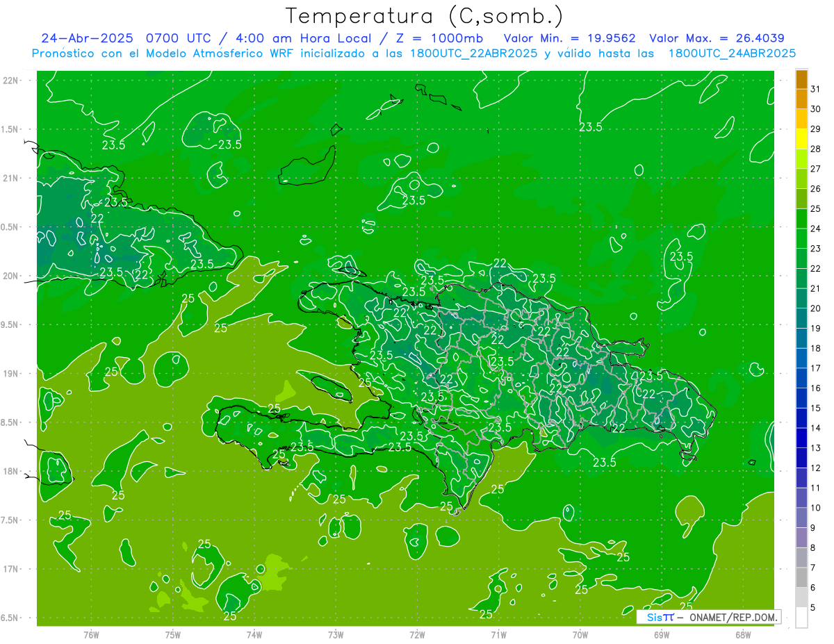
Task: Select Valor Max. = 26.4039 readout
Action: click(x=717, y=38)
